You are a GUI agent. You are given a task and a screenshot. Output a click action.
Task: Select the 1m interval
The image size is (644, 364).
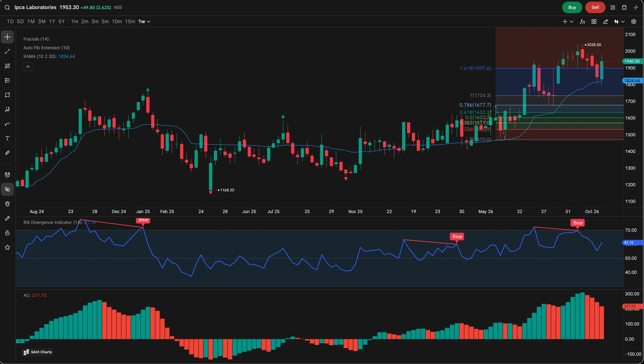(75, 21)
